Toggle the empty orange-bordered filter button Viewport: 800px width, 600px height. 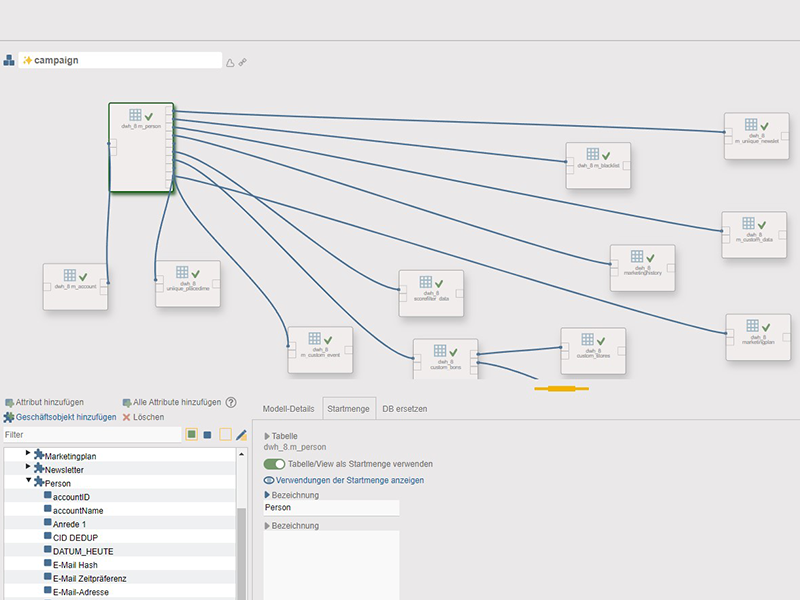pyautogui.click(x=225, y=435)
